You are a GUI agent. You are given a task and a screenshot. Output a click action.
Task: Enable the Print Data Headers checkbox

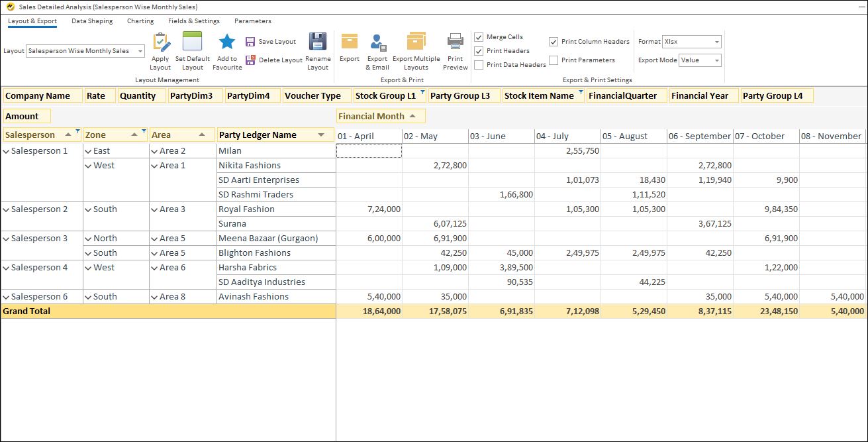(x=478, y=64)
